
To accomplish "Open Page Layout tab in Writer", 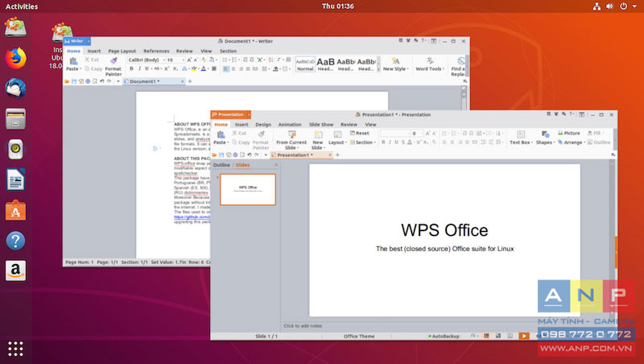I will tap(122, 51).
